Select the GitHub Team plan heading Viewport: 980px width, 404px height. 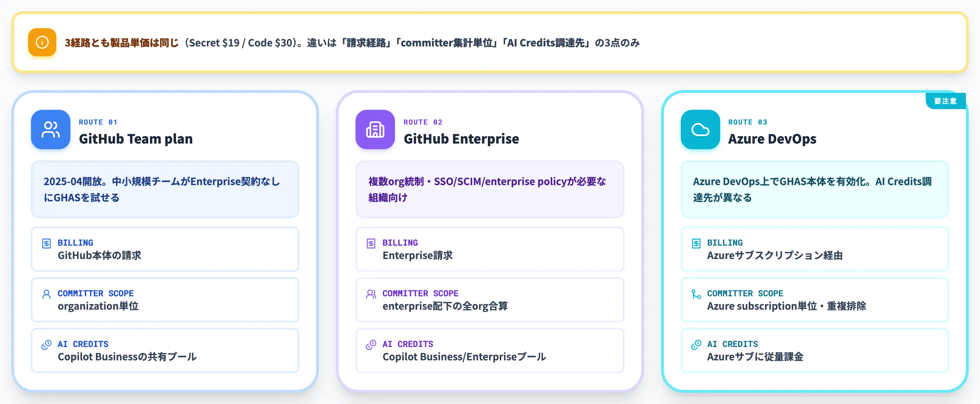coord(136,139)
